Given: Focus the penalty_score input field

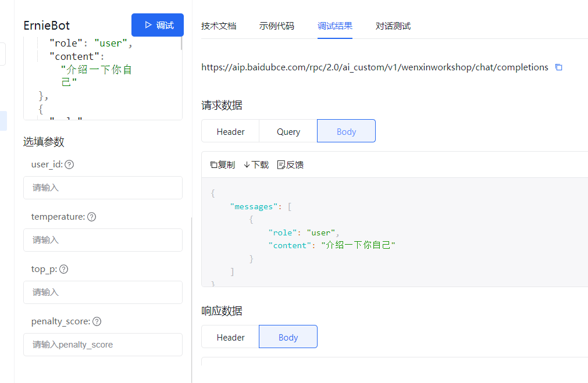Looking at the screenshot, I should (103, 345).
